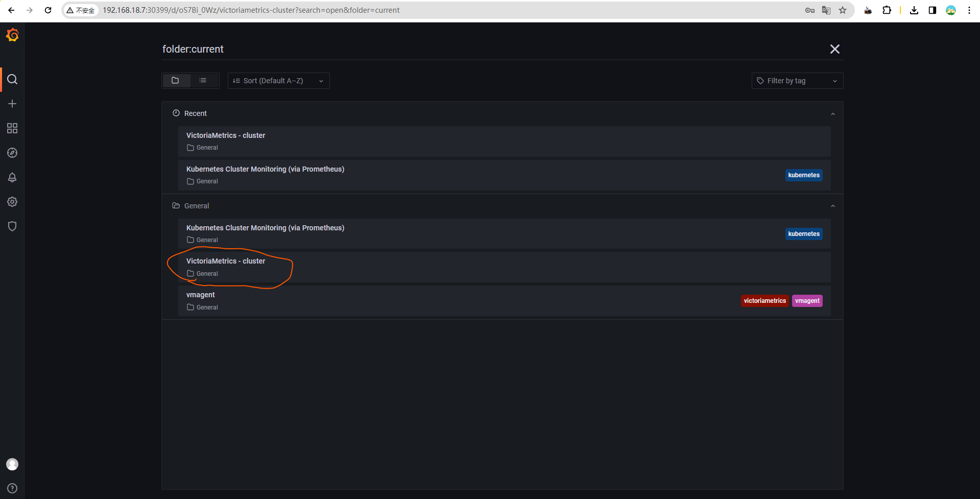Open the browser downloads icon
980x499 pixels.
914,10
